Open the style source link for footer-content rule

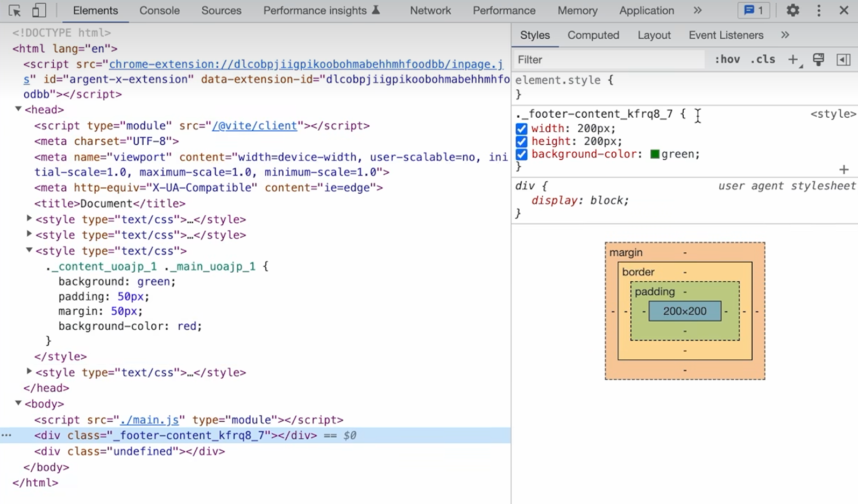coord(833,114)
